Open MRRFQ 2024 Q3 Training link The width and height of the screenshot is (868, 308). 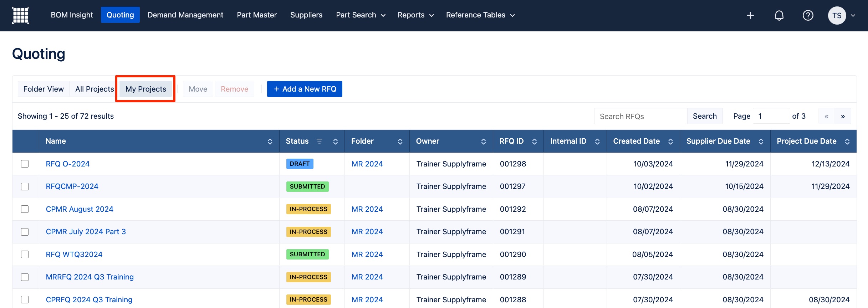pyautogui.click(x=90, y=277)
